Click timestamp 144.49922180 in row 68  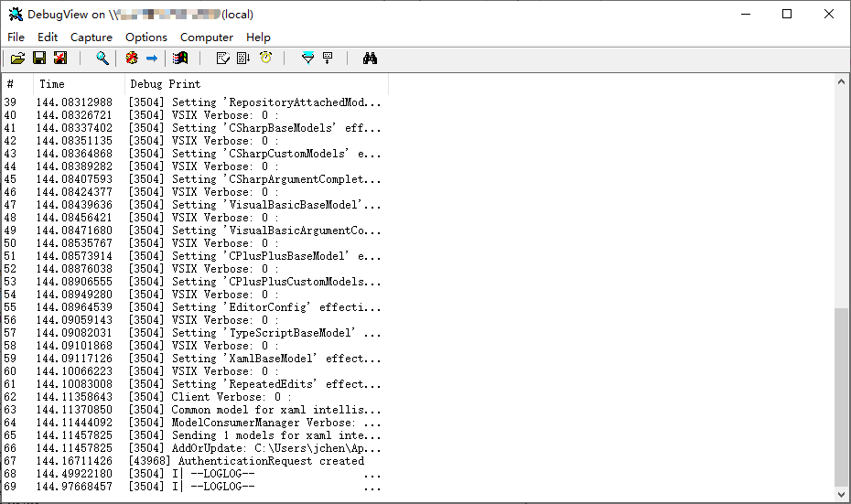[74, 474]
